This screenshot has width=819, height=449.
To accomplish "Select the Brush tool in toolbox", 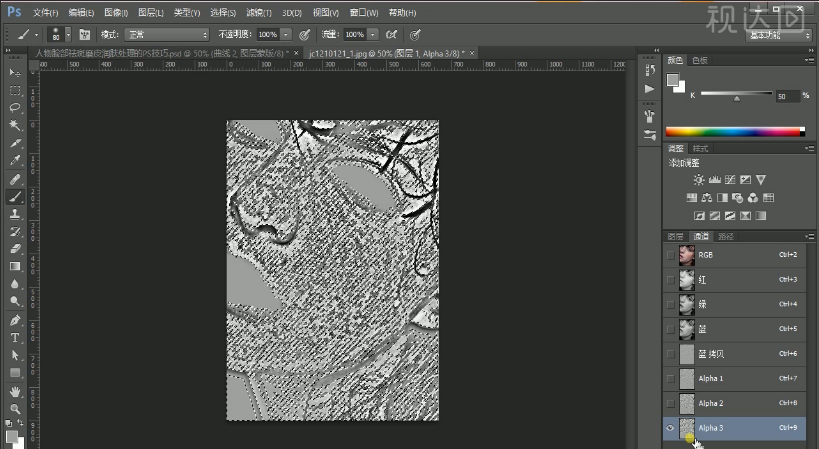I will point(15,197).
